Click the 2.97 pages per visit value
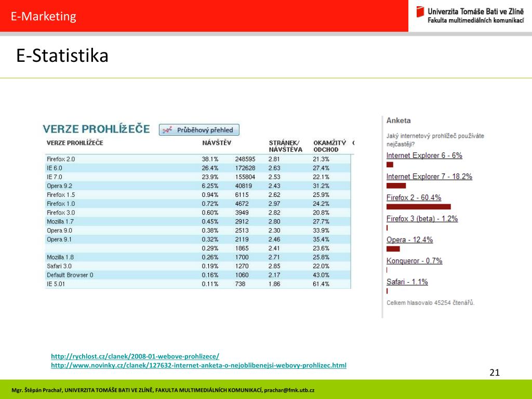This screenshot has height=399, width=532. [x=274, y=204]
